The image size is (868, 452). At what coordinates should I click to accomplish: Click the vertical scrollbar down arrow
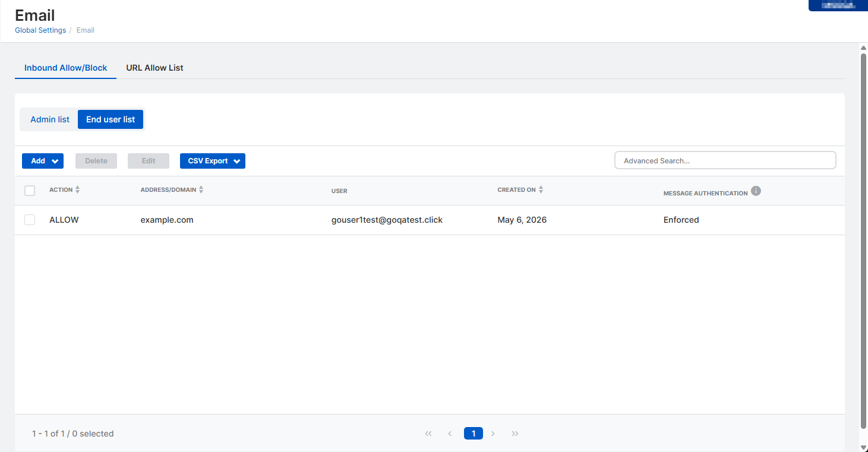[864, 447]
